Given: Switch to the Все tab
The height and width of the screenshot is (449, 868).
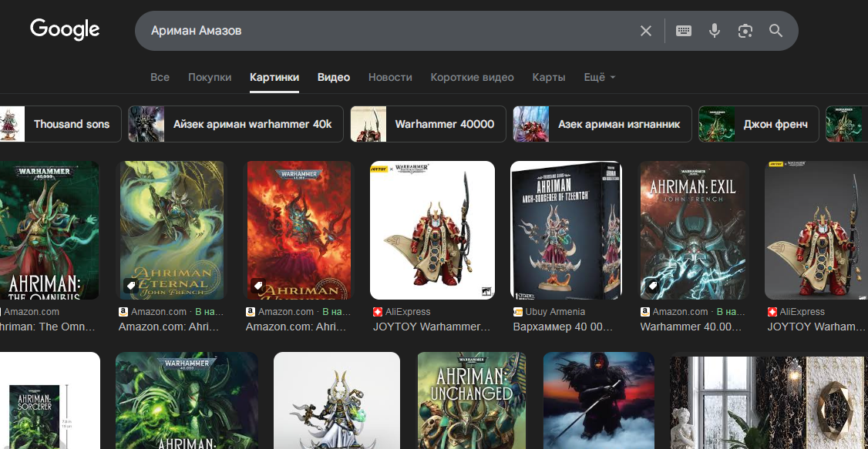Looking at the screenshot, I should [160, 78].
